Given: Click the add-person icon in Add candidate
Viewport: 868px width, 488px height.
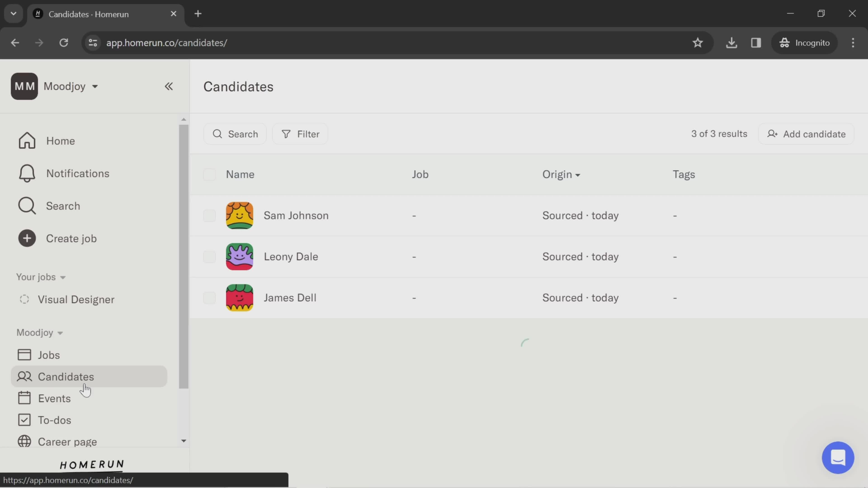Looking at the screenshot, I should (772, 134).
